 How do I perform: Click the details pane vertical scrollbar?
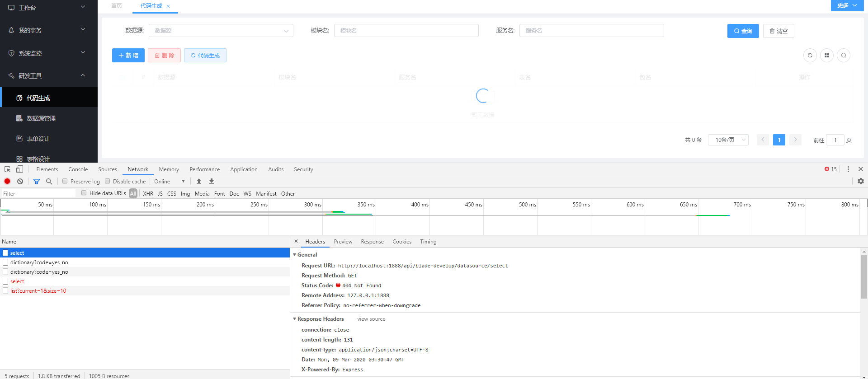pyautogui.click(x=864, y=276)
